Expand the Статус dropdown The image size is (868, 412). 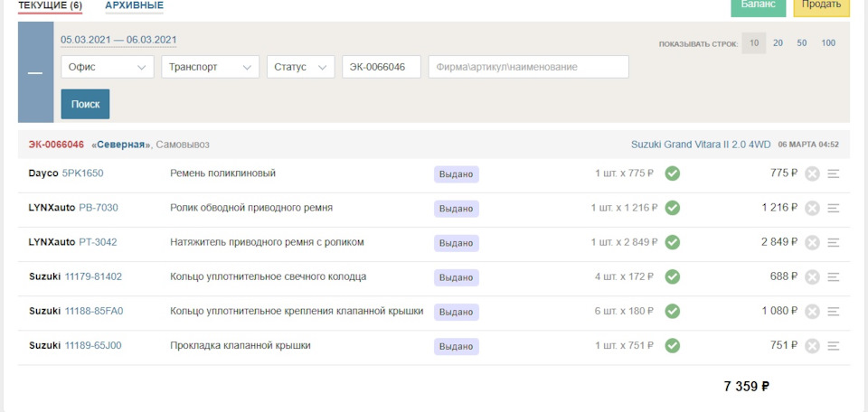[301, 67]
